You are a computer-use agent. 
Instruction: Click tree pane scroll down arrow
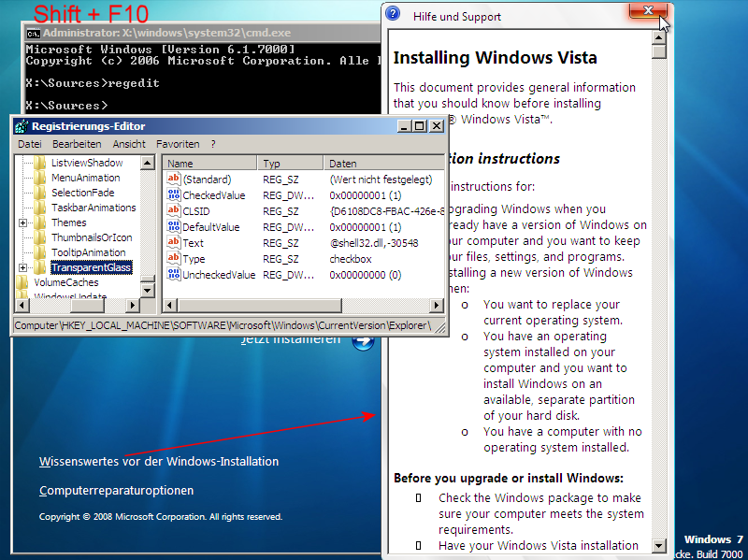point(148,290)
